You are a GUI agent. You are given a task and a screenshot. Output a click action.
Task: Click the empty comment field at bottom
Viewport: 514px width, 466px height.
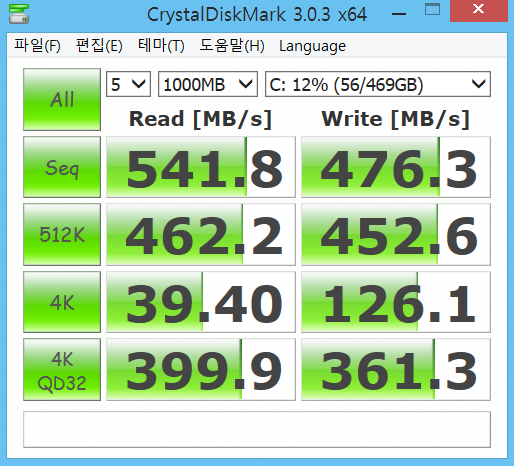tap(257, 429)
